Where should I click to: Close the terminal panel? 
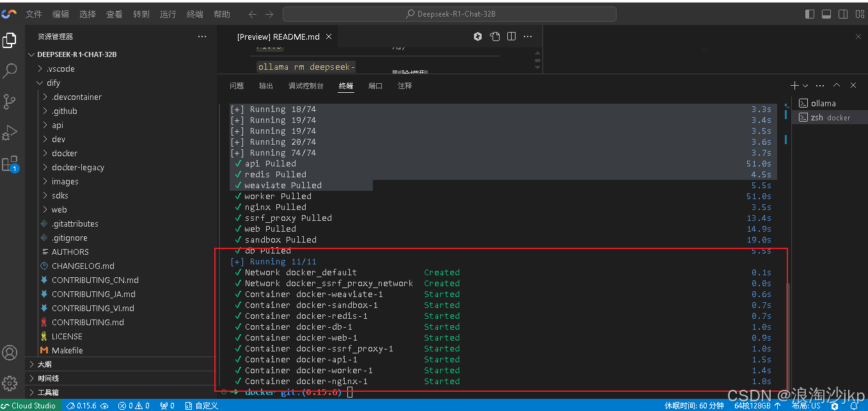pyautogui.click(x=853, y=85)
